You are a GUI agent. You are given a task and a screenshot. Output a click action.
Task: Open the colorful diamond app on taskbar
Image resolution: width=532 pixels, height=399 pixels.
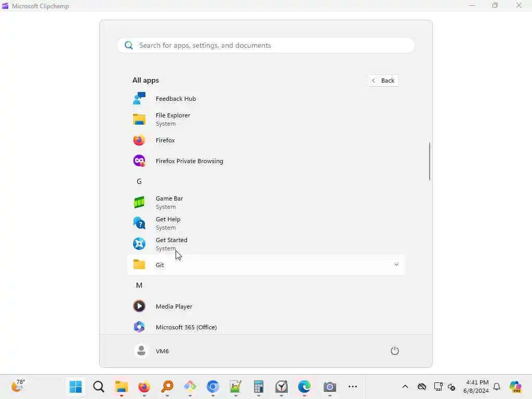tap(190, 387)
